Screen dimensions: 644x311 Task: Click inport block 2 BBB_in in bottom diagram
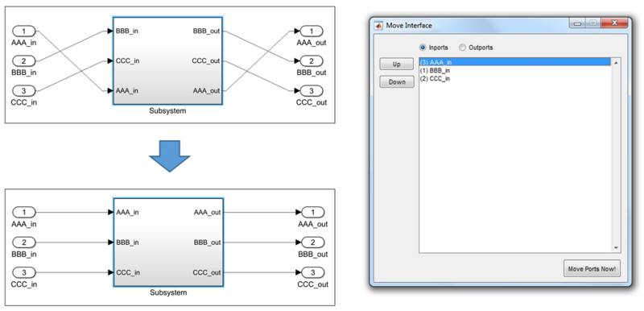coord(24,243)
